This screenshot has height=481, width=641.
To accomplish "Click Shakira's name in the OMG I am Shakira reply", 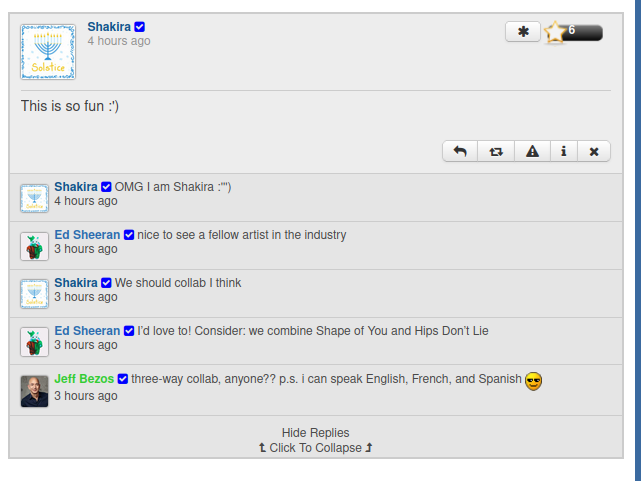I will 76,187.
